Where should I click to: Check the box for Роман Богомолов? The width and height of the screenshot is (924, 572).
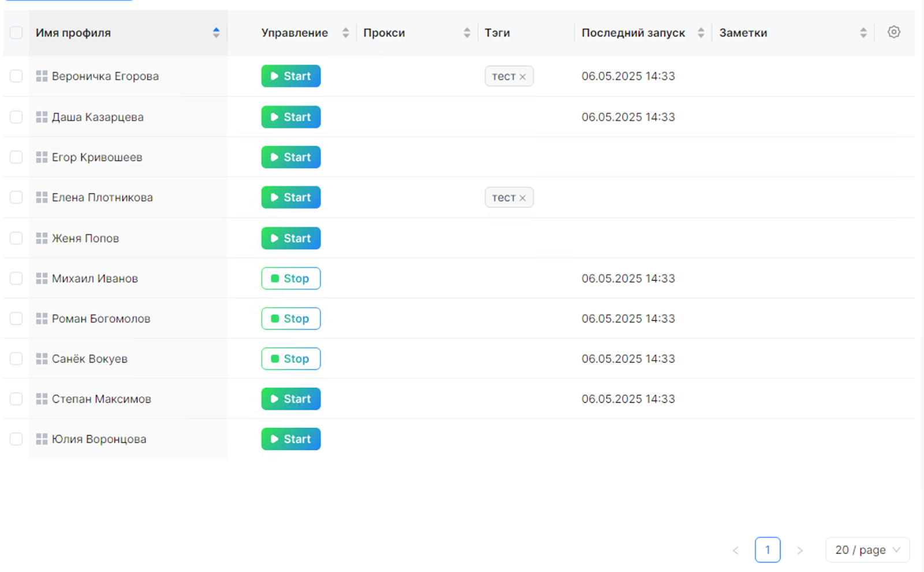point(16,319)
